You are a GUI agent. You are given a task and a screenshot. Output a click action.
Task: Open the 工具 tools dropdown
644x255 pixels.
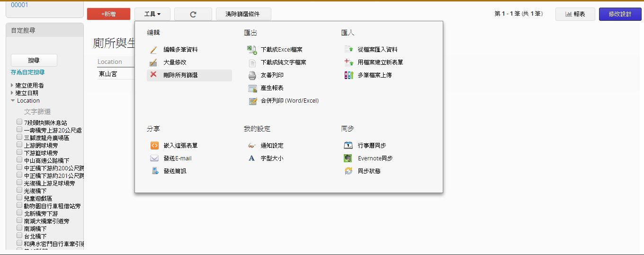(152, 14)
